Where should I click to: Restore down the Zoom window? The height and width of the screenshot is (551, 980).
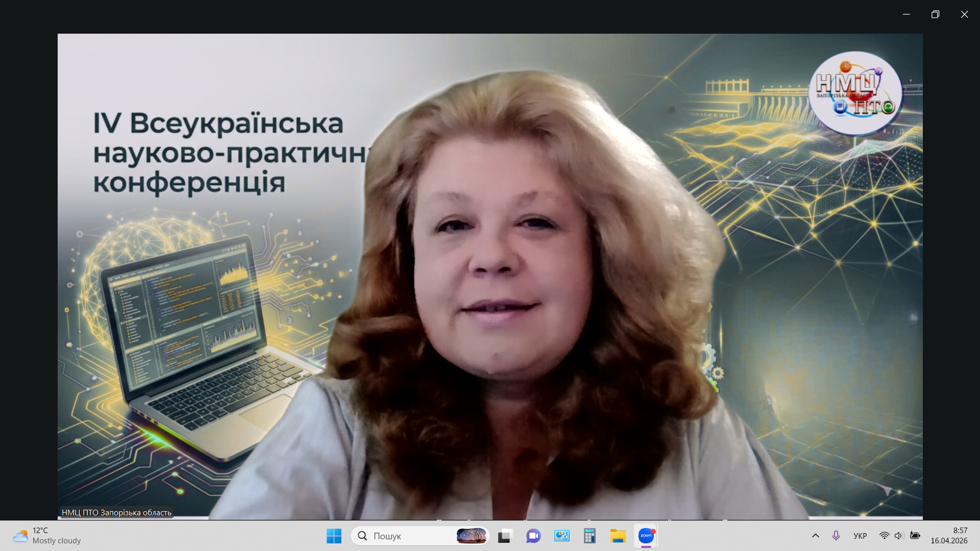point(935,14)
